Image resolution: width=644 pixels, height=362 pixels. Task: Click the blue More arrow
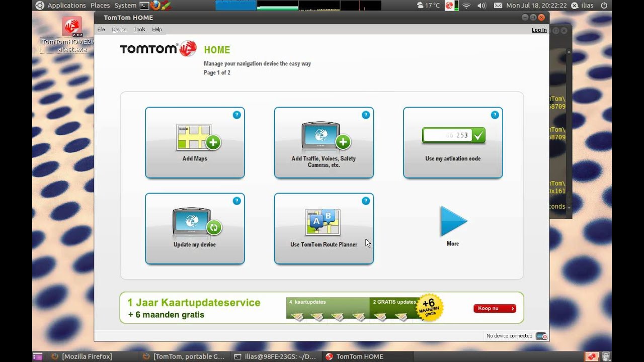coord(453,221)
